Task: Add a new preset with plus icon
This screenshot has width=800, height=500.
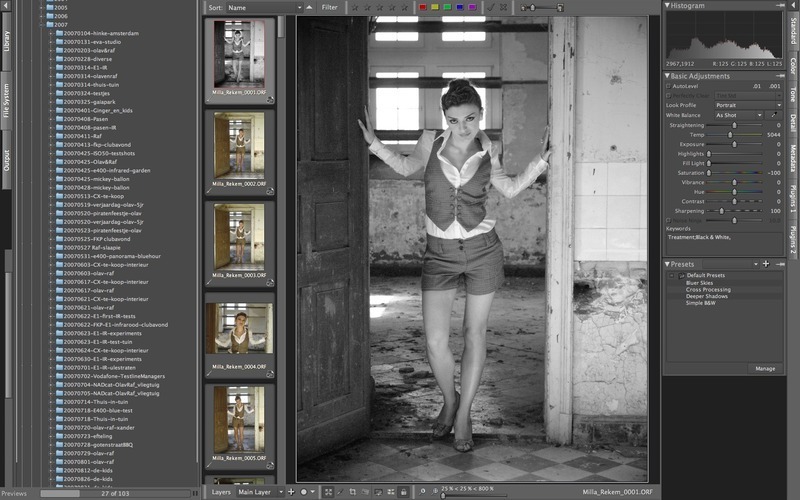Action: click(766, 264)
